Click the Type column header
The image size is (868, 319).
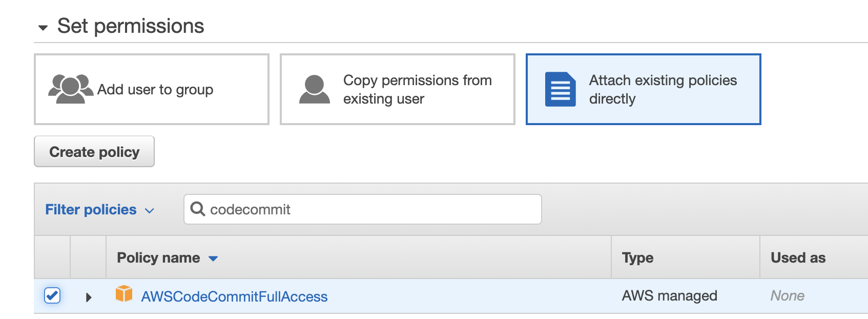[x=637, y=257]
